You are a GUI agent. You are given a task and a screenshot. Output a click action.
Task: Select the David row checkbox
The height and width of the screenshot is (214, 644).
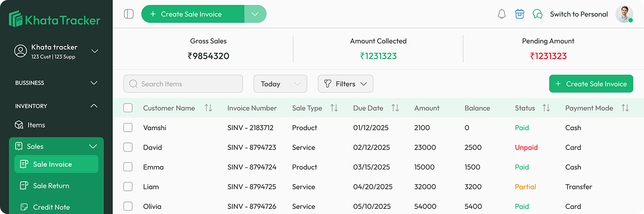(x=128, y=147)
